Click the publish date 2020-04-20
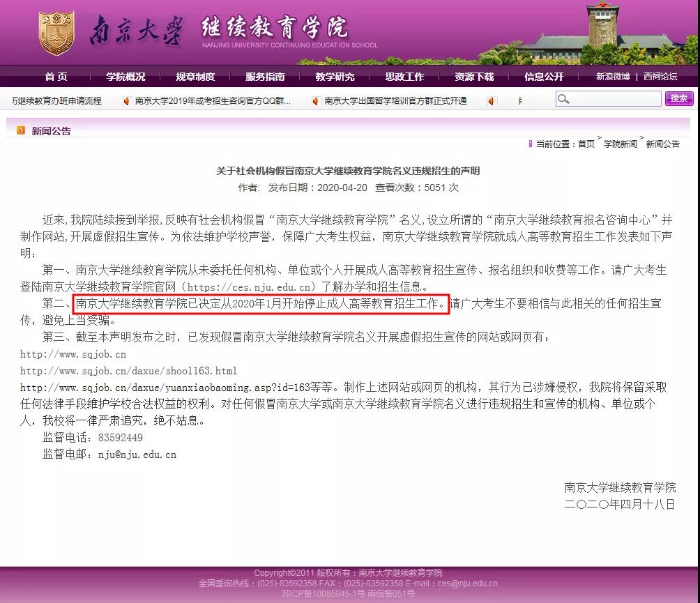This screenshot has height=603, width=700. click(x=342, y=188)
